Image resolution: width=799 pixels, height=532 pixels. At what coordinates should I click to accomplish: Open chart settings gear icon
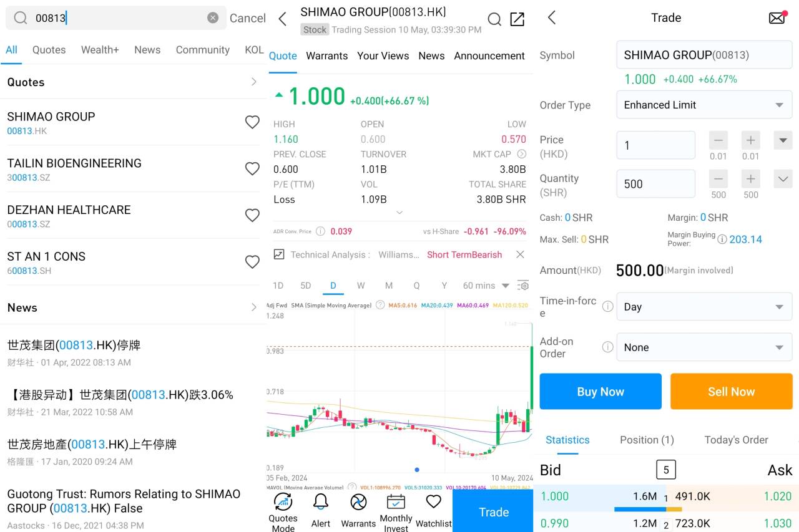(x=524, y=286)
